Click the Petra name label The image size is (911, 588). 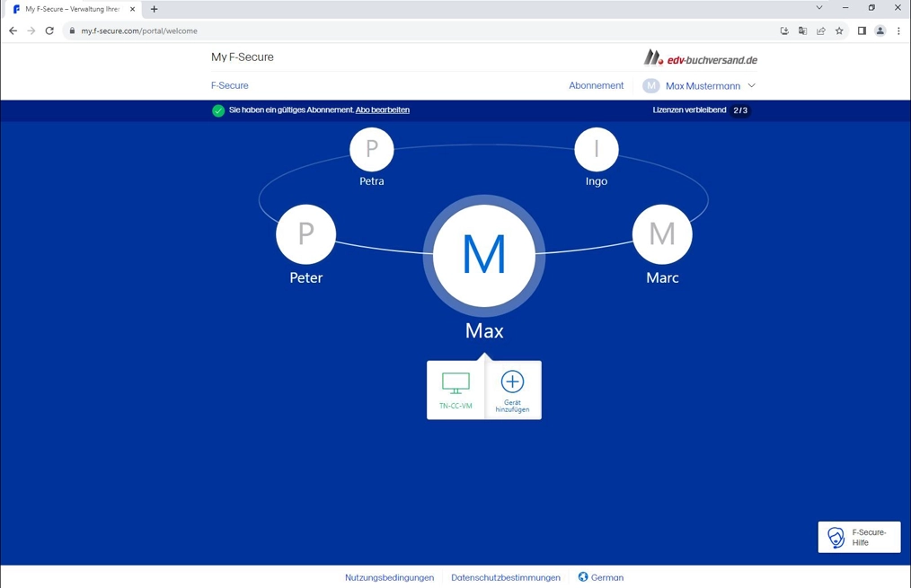click(372, 181)
